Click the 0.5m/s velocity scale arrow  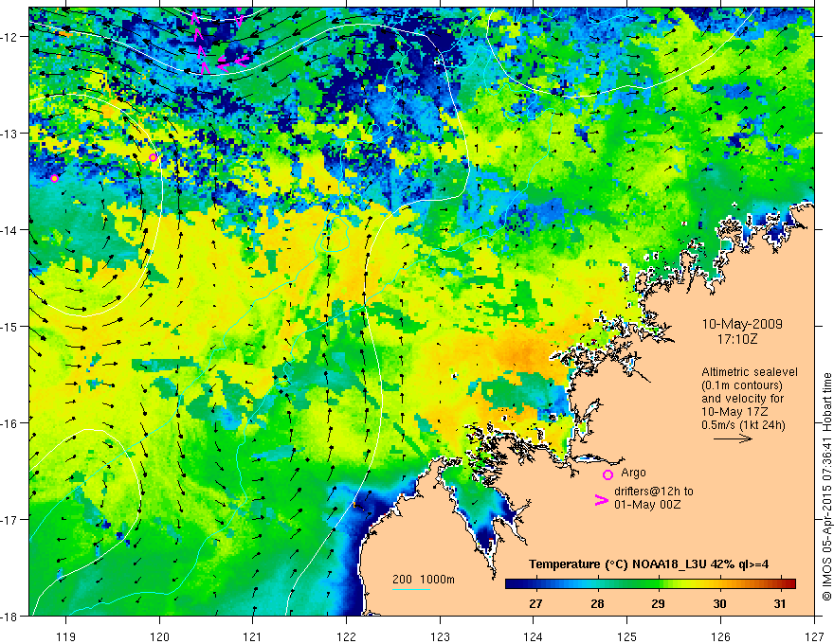(x=733, y=438)
